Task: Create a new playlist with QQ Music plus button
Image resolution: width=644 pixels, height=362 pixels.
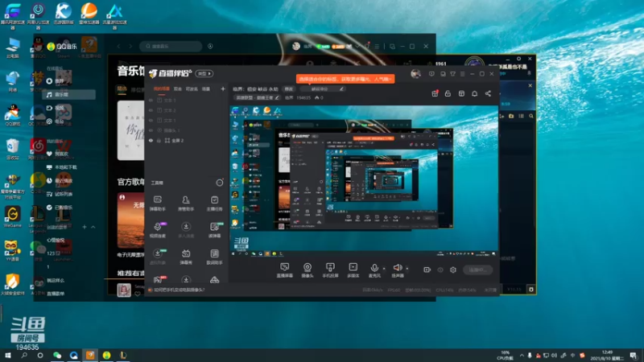Action: (85, 227)
